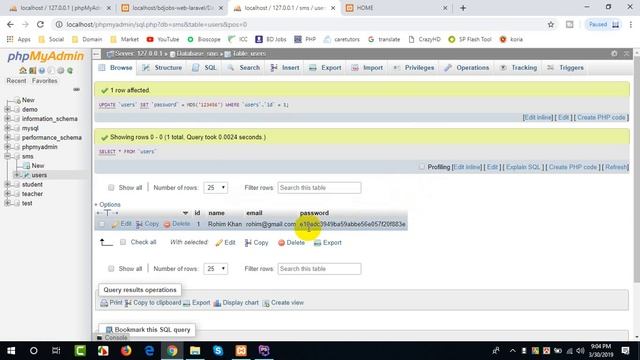Open the Export tab
This screenshot has height=360, width=640.
pyautogui.click(x=325, y=68)
